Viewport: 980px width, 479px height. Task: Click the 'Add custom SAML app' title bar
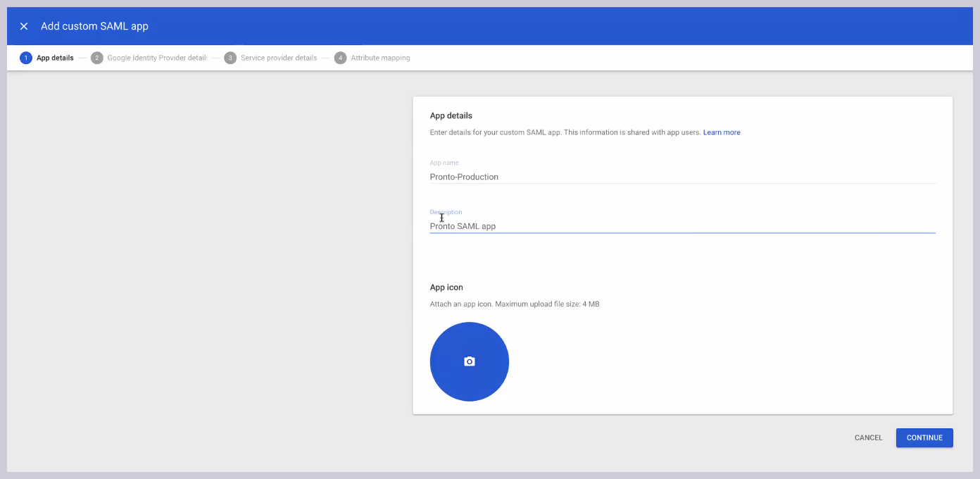tap(94, 26)
